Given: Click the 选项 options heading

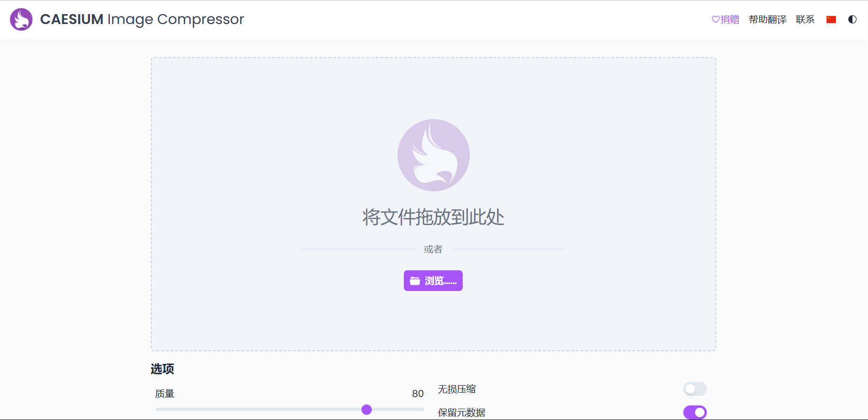Looking at the screenshot, I should [163, 369].
